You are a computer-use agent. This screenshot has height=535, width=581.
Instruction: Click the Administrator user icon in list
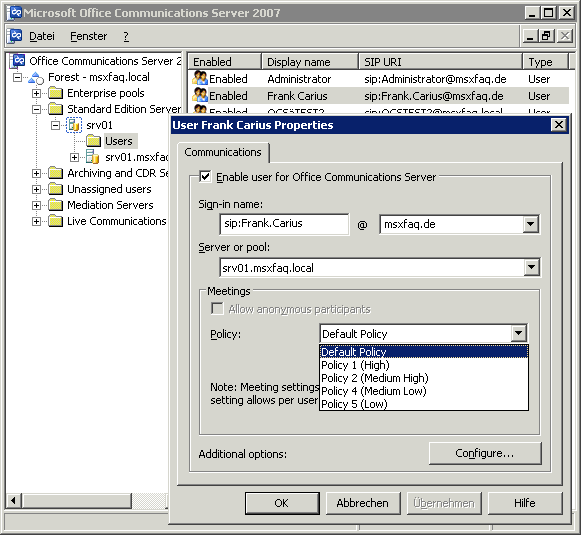click(200, 78)
